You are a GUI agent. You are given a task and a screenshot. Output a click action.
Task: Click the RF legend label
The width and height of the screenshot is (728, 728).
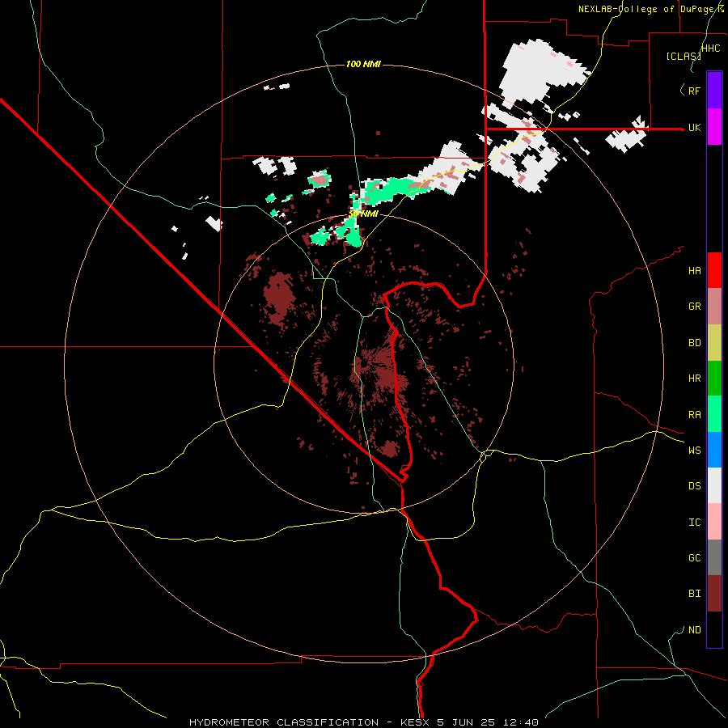694,91
